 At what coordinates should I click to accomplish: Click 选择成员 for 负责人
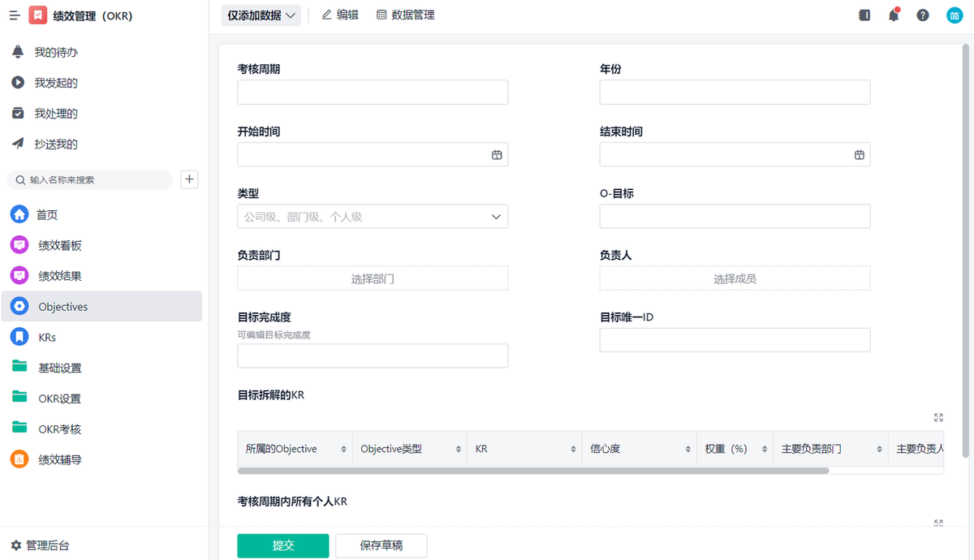click(735, 278)
